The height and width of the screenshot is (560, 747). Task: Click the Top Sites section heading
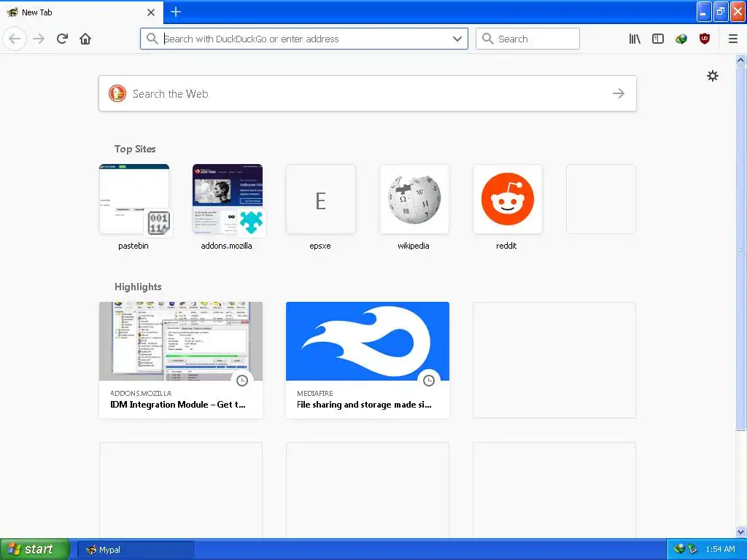pos(135,149)
